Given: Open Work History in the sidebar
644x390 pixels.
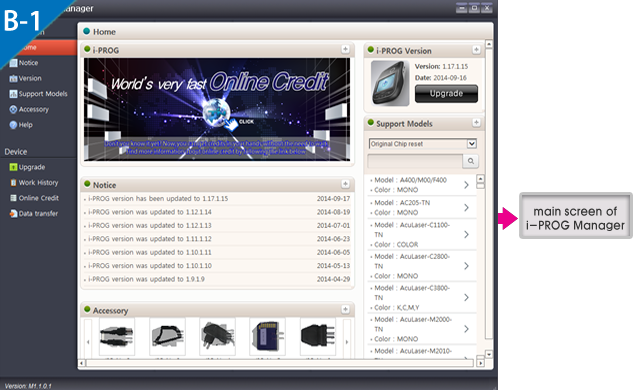Looking at the screenshot, I should (x=34, y=183).
